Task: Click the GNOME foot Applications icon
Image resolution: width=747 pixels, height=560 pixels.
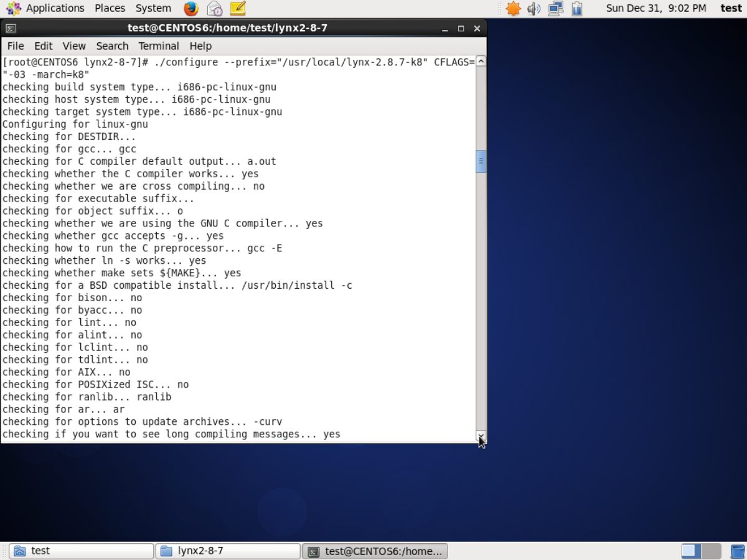Action: point(14,9)
